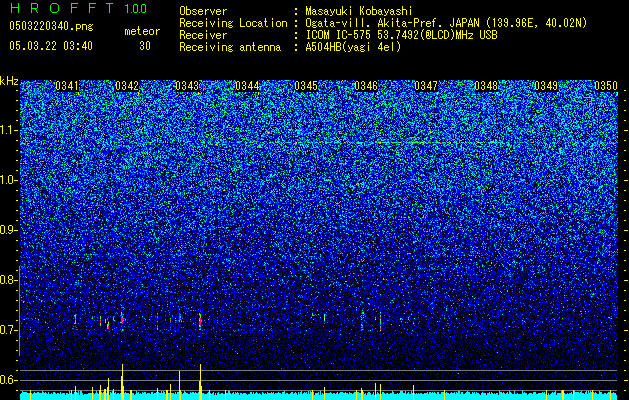The height and width of the screenshot is (400, 629).
Task: Click the 0346 time marker
Action: tap(366, 86)
